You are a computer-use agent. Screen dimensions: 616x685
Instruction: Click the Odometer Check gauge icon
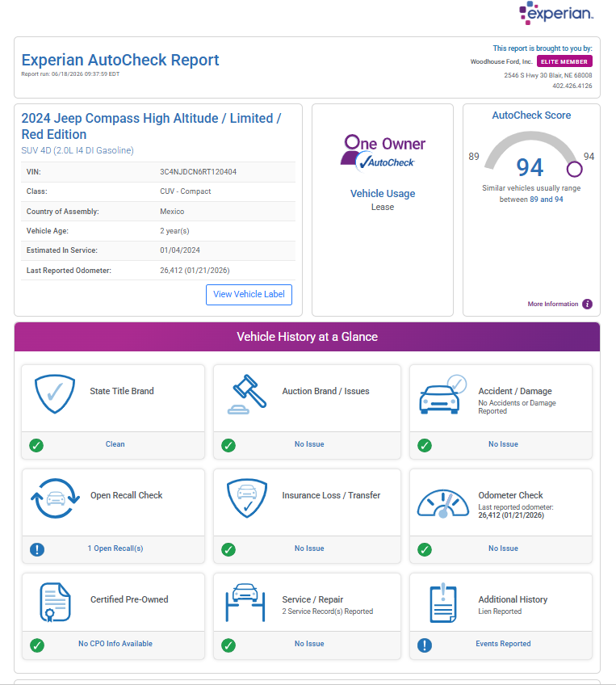(x=442, y=504)
